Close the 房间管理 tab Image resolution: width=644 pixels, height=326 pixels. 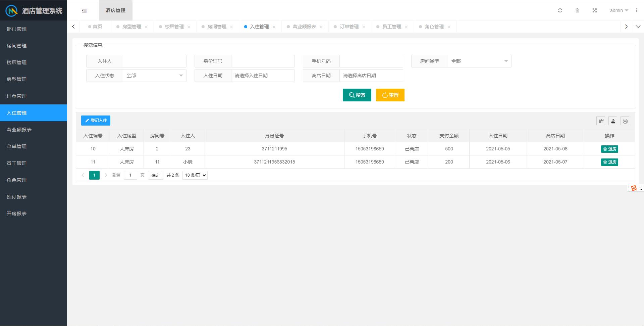[x=231, y=27]
